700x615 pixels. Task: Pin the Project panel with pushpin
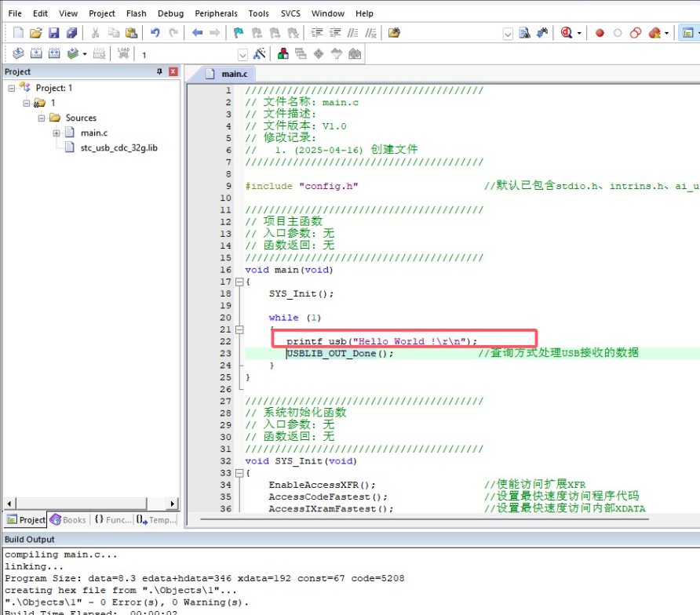[159, 71]
